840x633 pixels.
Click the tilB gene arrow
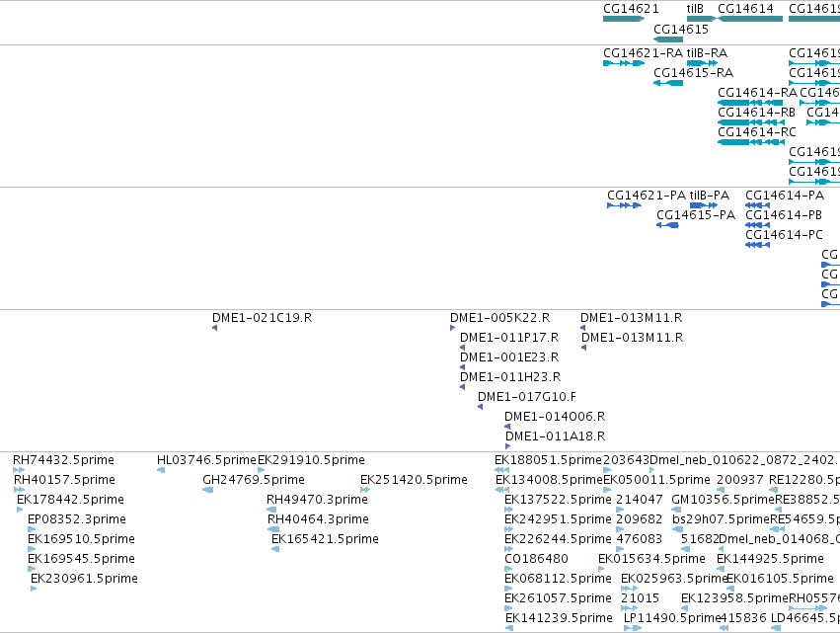point(702,19)
